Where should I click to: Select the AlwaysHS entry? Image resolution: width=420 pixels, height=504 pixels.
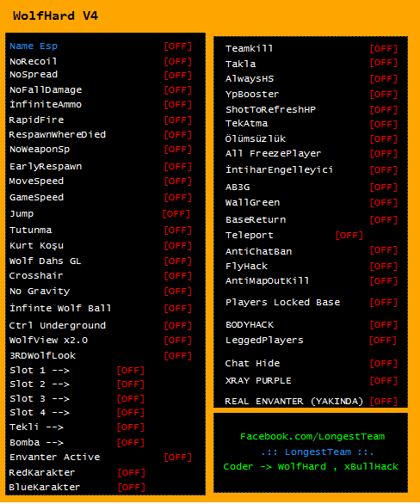coord(250,79)
